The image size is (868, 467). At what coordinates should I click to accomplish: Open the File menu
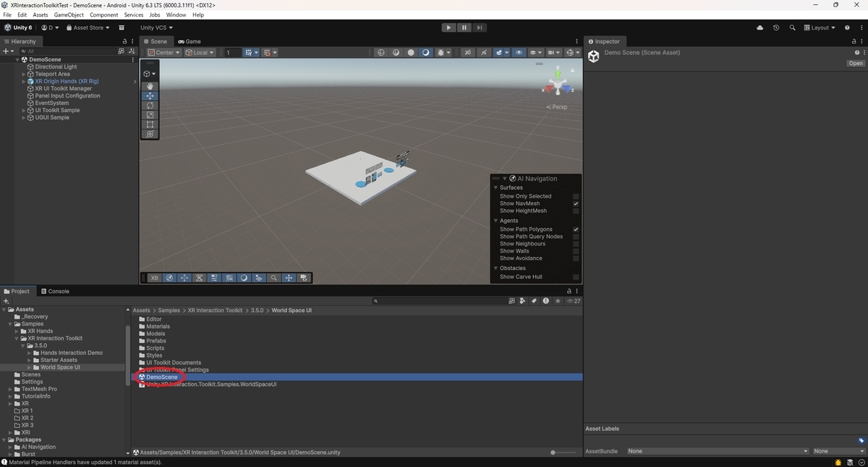pos(7,14)
